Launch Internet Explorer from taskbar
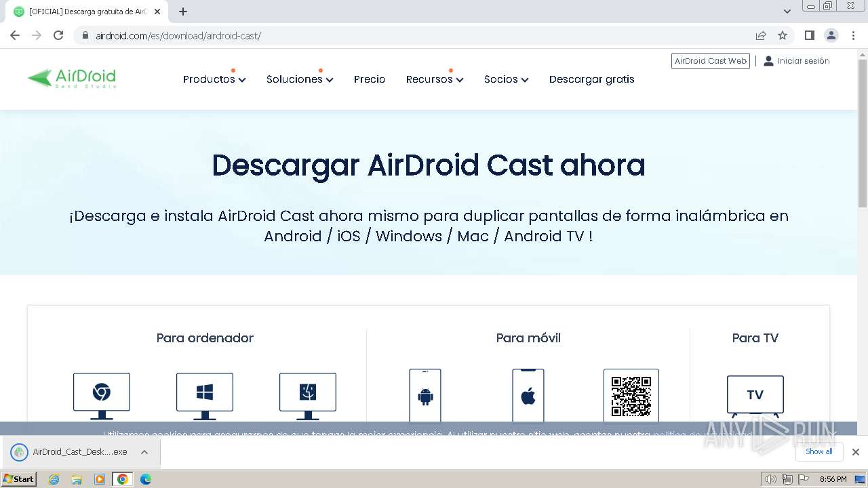This screenshot has height=488, width=868. 54,479
